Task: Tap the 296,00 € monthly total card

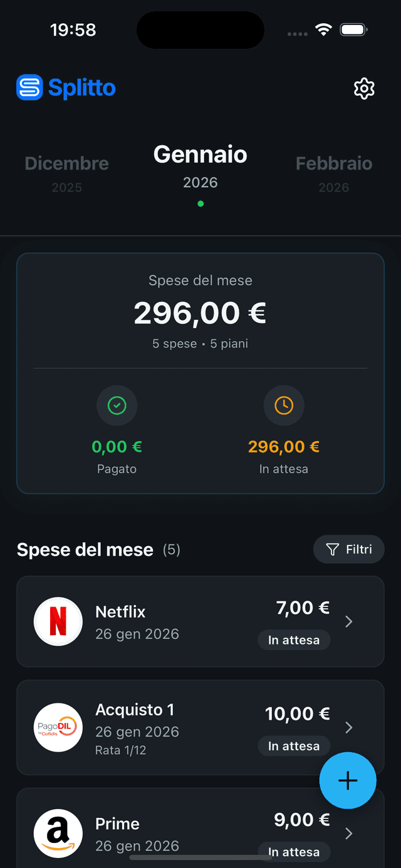Action: tap(200, 313)
